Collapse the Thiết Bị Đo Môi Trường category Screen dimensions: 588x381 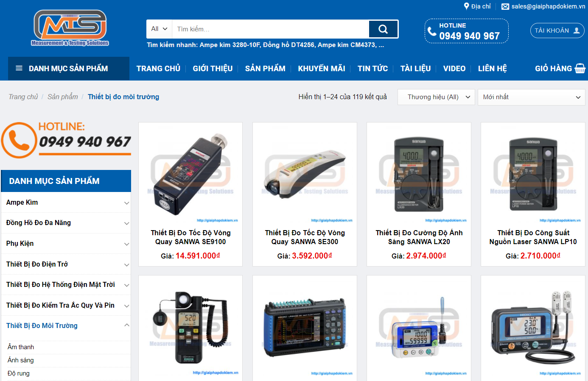pyautogui.click(x=126, y=325)
